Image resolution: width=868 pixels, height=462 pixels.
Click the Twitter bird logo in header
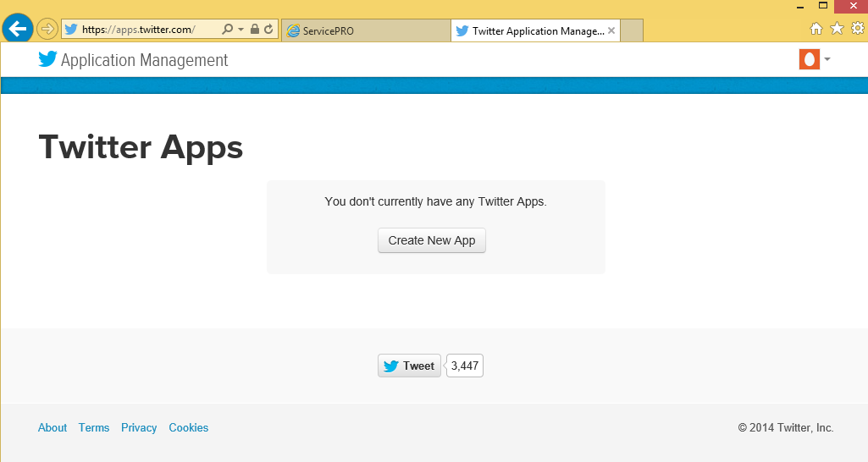(47, 59)
